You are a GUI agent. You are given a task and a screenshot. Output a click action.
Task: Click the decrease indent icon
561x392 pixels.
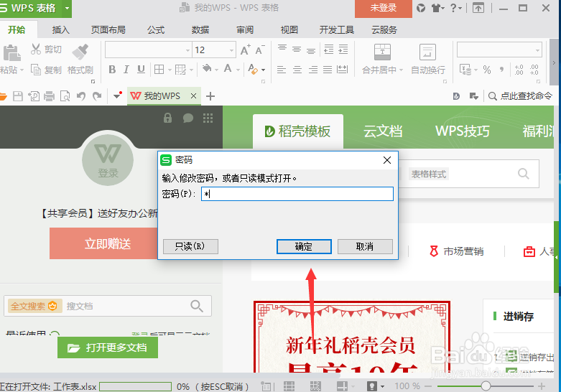pyautogui.click(x=328, y=49)
